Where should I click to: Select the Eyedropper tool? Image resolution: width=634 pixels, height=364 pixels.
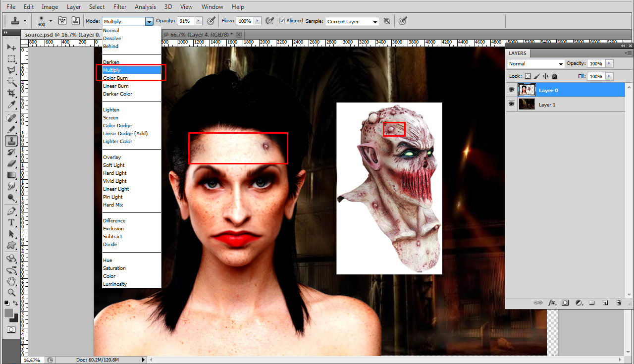coord(11,104)
